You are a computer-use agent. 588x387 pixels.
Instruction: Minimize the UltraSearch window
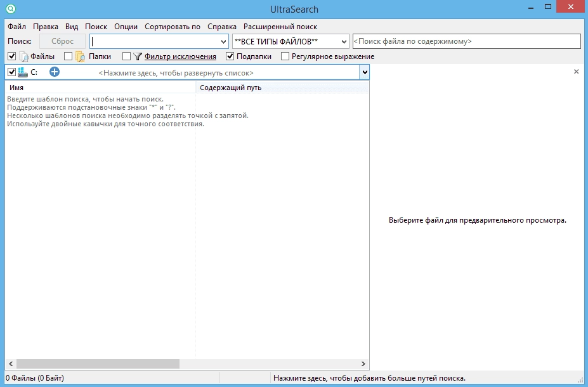click(531, 8)
